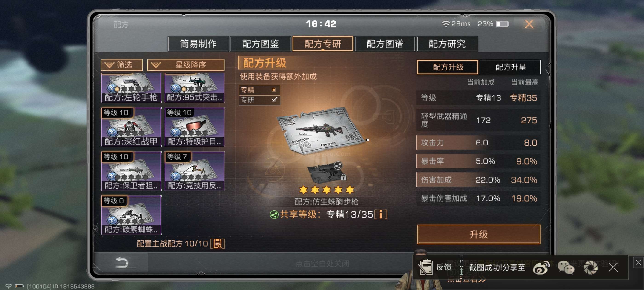Share screenshot to Weibo icon

tap(541, 267)
